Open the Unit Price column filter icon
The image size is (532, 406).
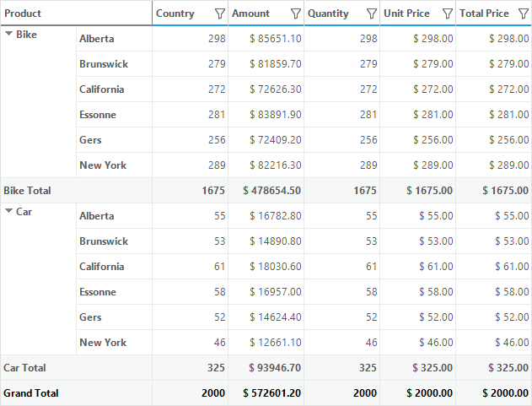pos(448,14)
